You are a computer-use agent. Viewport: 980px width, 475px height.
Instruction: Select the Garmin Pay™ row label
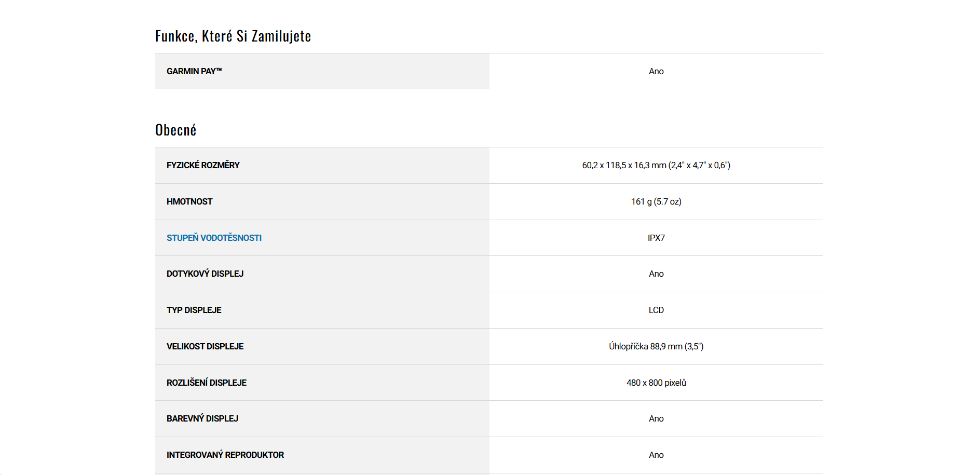pos(194,71)
